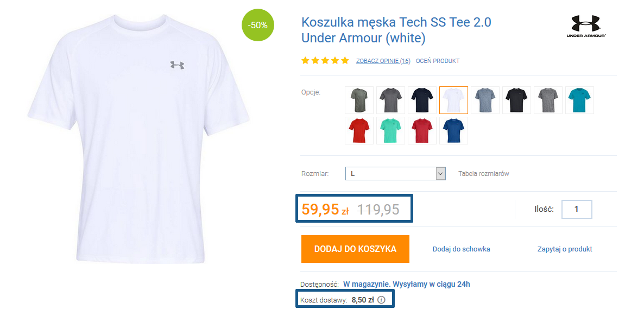Click the OCEŃ PRODUKT link
The width and height of the screenshot is (644, 315).
pyautogui.click(x=438, y=61)
